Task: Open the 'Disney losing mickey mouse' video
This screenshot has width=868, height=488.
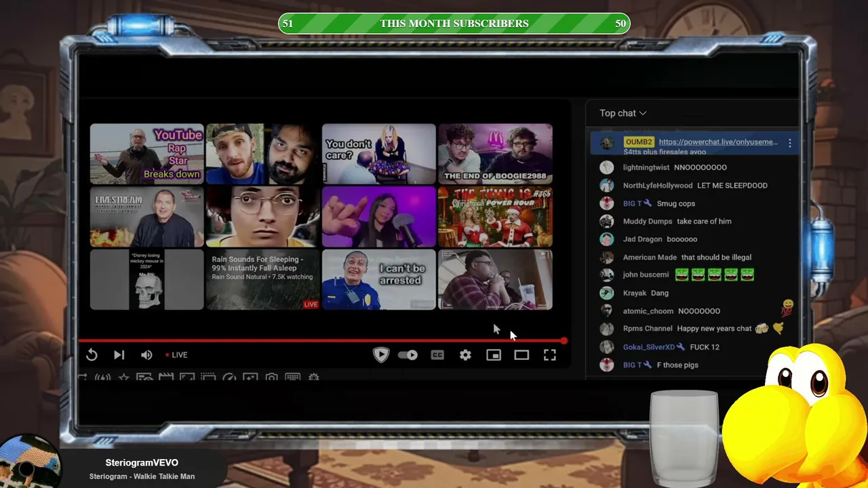Action: click(x=146, y=280)
